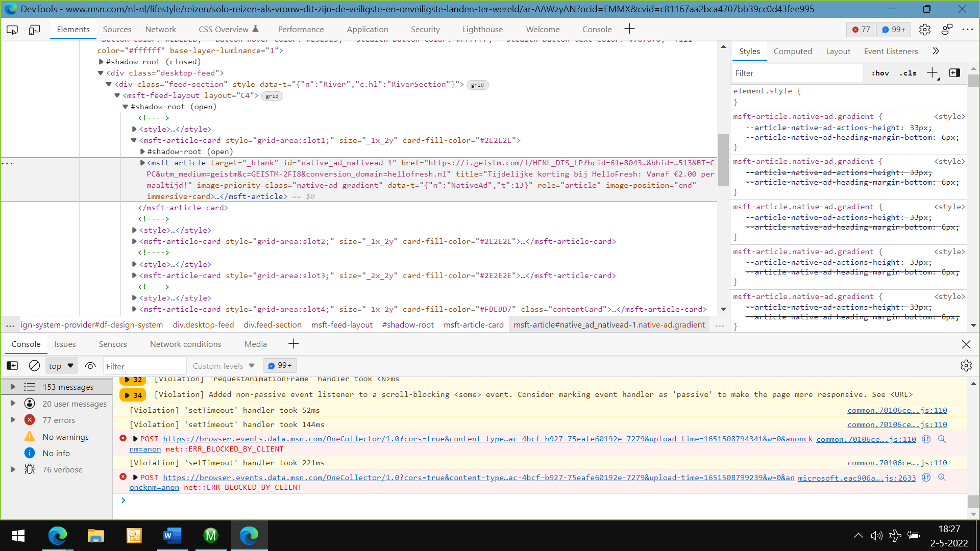This screenshot has height=551, width=980.
Task: Toggle the .cls class editor
Action: pyautogui.click(x=908, y=73)
